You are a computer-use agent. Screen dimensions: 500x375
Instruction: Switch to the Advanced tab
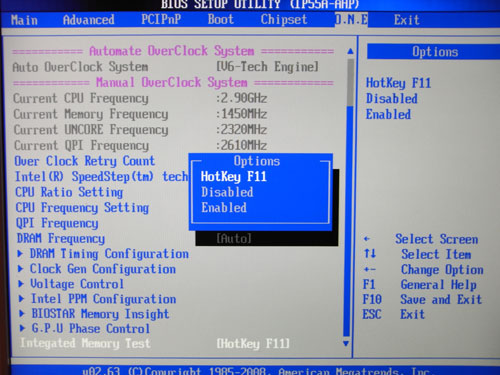coord(89,20)
